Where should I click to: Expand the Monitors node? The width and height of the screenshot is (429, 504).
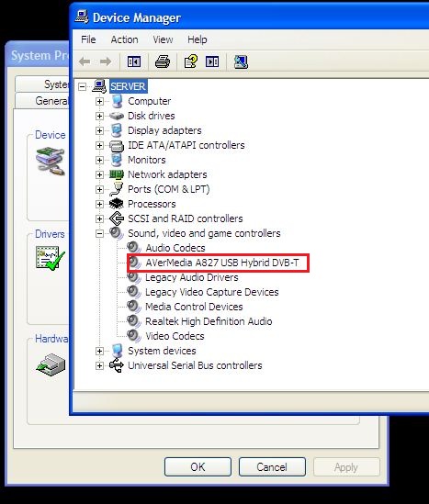click(99, 160)
